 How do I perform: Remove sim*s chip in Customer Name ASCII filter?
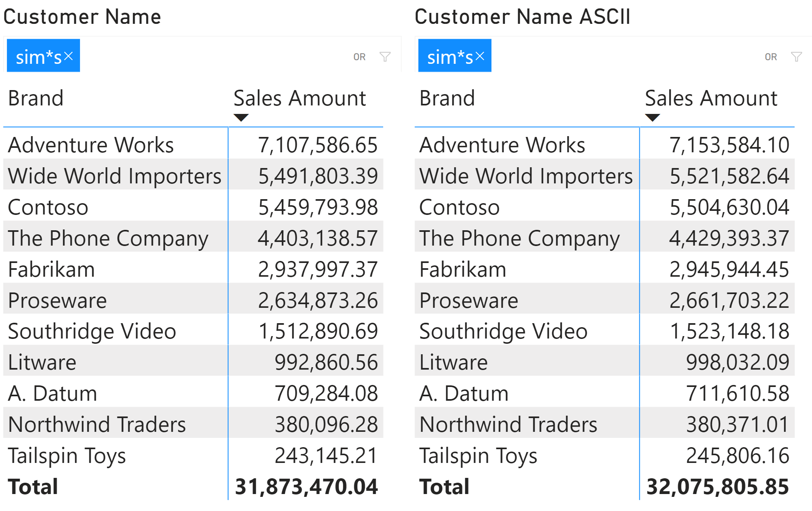480,56
